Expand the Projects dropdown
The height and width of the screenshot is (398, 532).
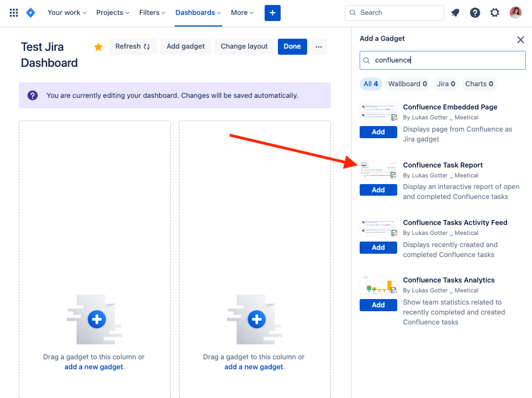[x=113, y=13]
